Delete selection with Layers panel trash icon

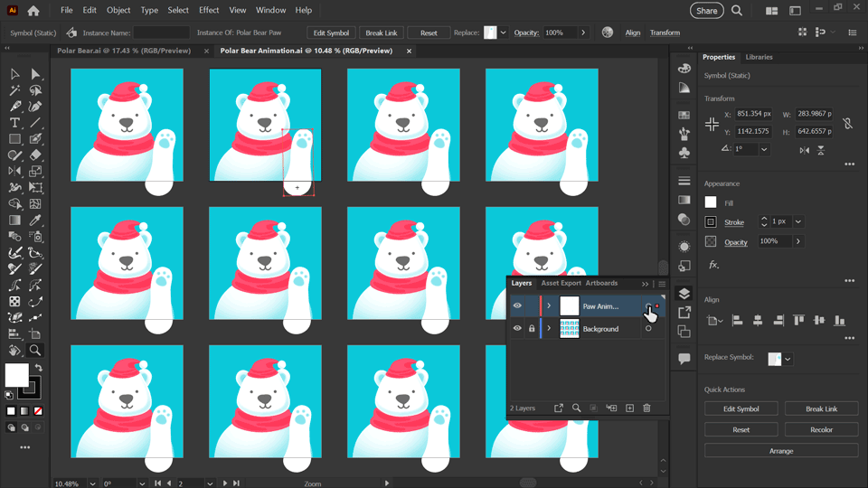(646, 408)
